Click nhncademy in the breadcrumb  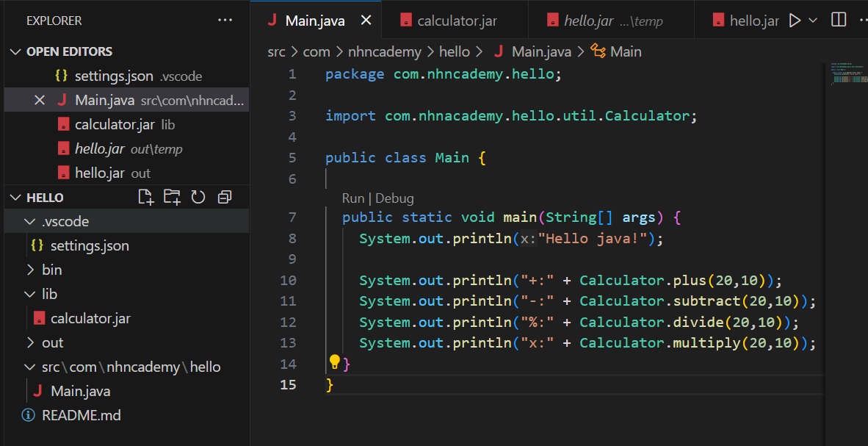[385, 52]
